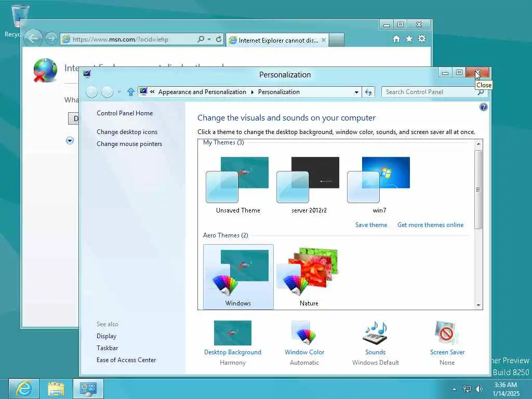Expand the arrow after Appearance and Personalization
The height and width of the screenshot is (399, 532).
point(252,92)
